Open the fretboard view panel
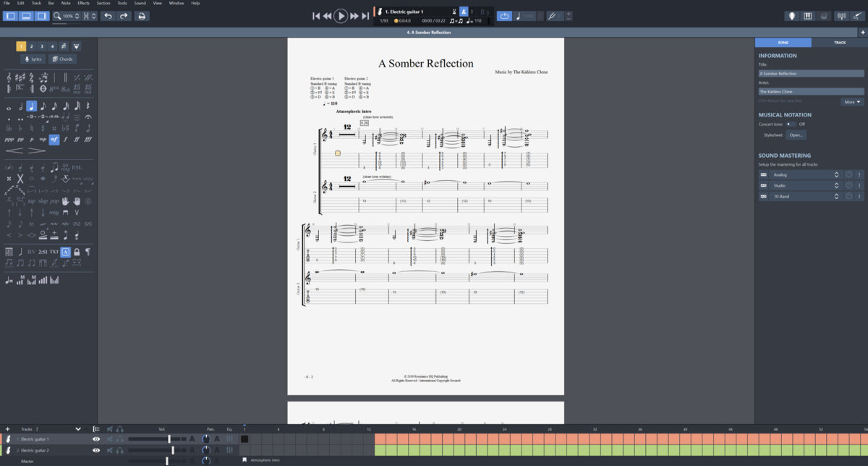The height and width of the screenshot is (466, 868). pyautogui.click(x=792, y=16)
